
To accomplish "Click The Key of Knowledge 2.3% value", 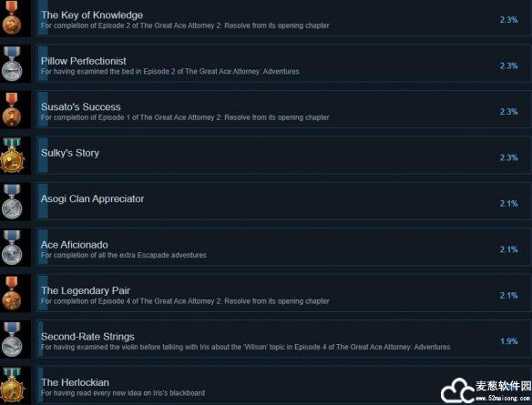I will [508, 20].
